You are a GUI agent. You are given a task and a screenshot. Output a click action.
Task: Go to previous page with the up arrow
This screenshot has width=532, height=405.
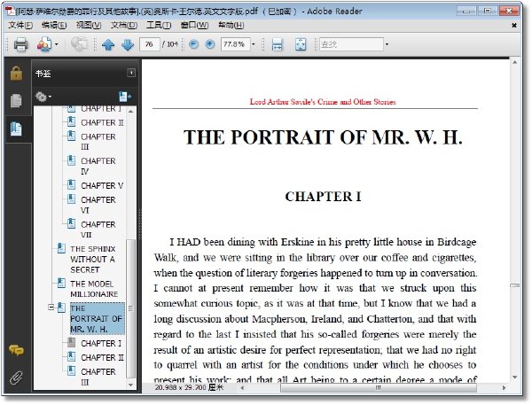pos(108,44)
